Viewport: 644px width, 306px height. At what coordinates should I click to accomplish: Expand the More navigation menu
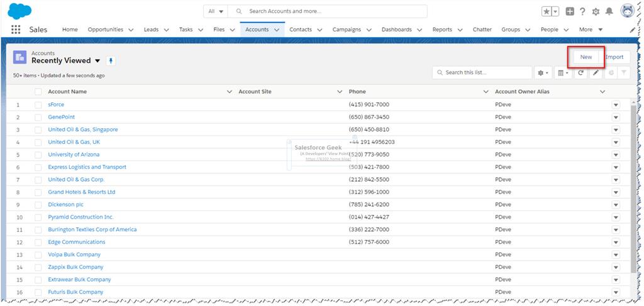[591, 30]
